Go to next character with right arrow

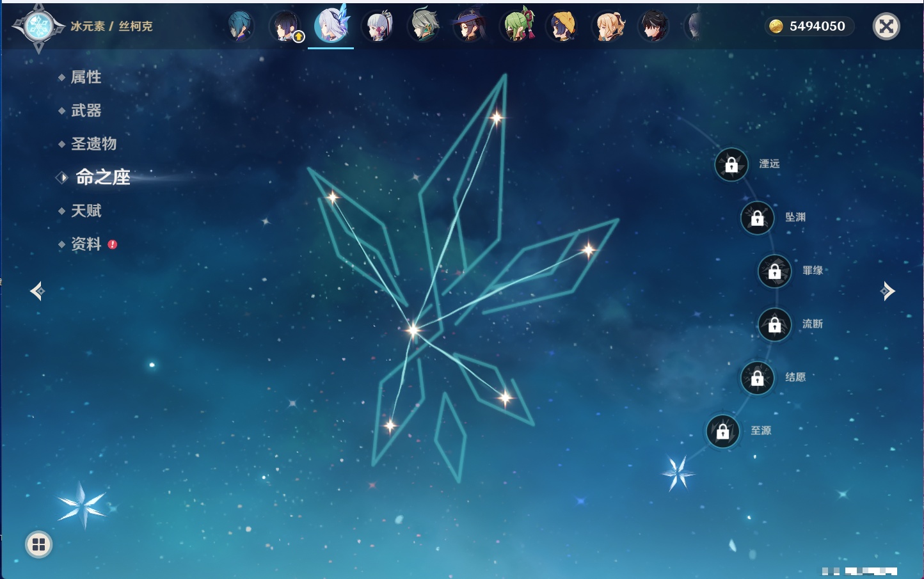point(888,291)
